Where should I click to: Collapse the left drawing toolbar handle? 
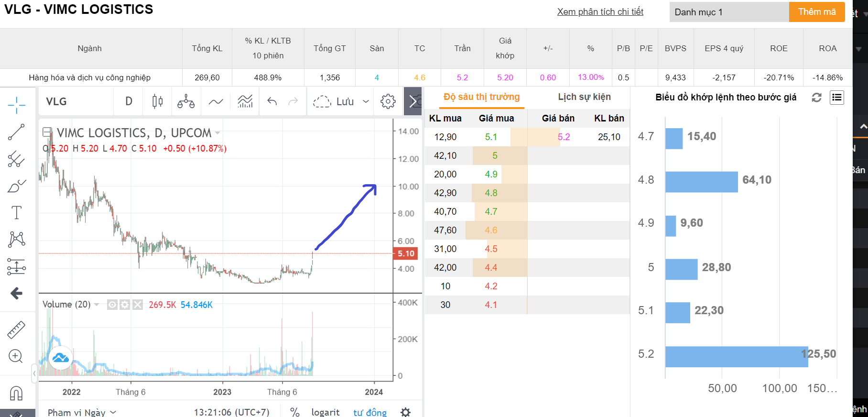[x=34, y=373]
